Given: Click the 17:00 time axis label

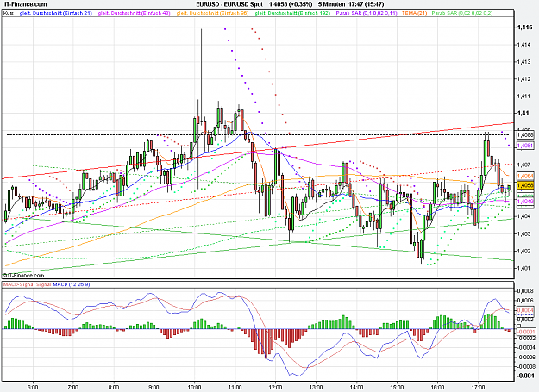Looking at the screenshot, I should click(478, 387).
